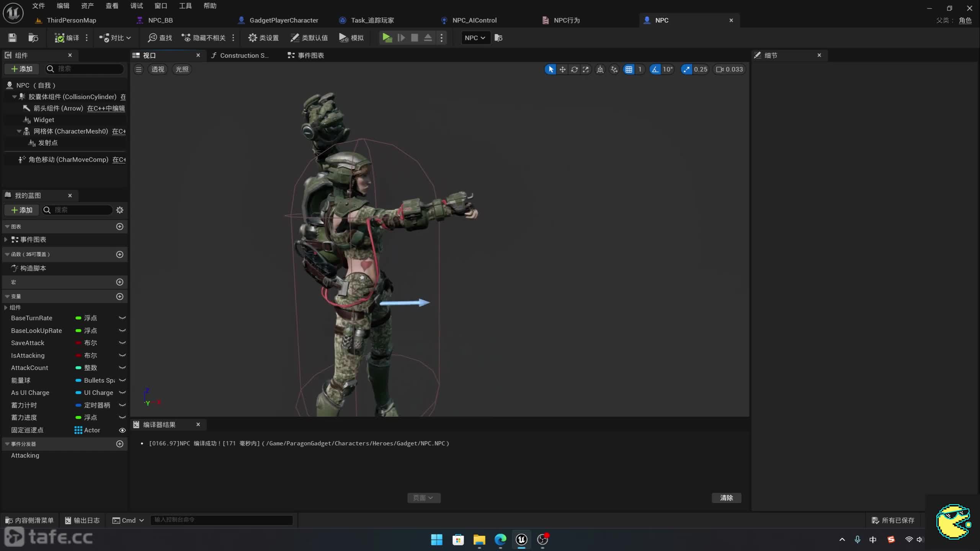Add new variable plus icon
This screenshot has width=980, height=551.
pos(120,297)
